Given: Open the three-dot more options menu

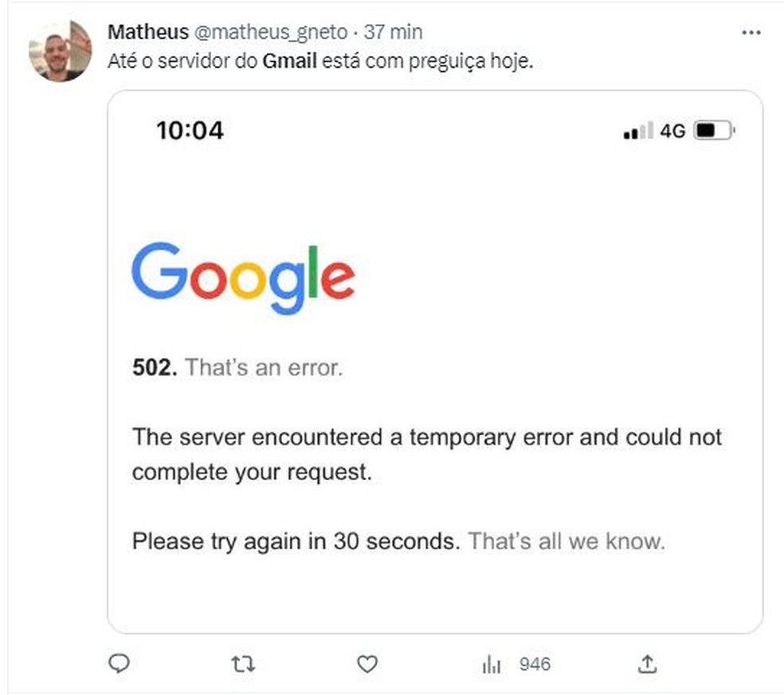Looking at the screenshot, I should coord(751,33).
